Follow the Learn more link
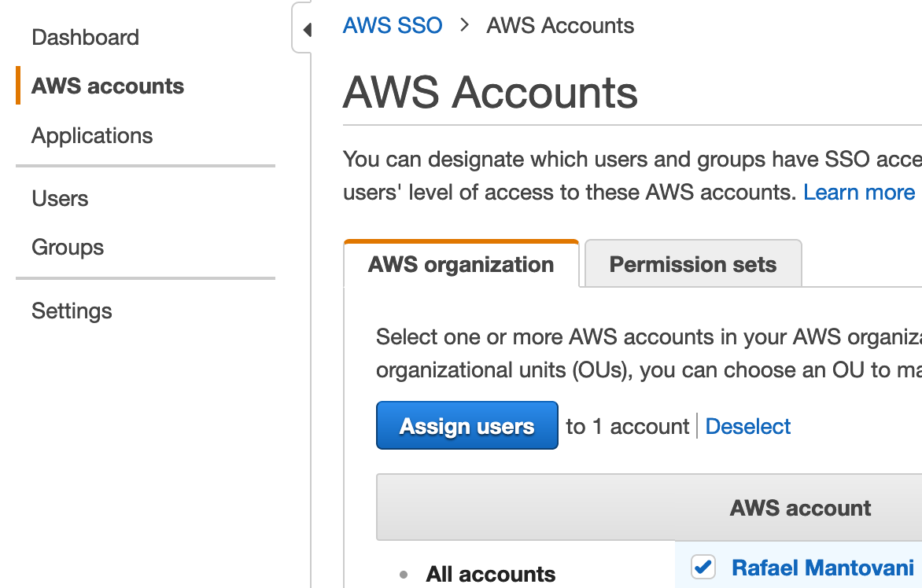The width and height of the screenshot is (922, 588). point(859,192)
